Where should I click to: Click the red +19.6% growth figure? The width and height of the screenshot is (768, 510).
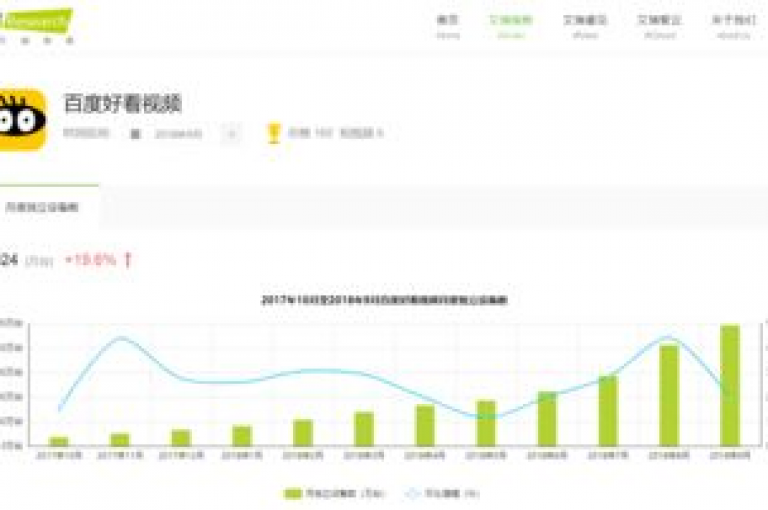pos(91,259)
